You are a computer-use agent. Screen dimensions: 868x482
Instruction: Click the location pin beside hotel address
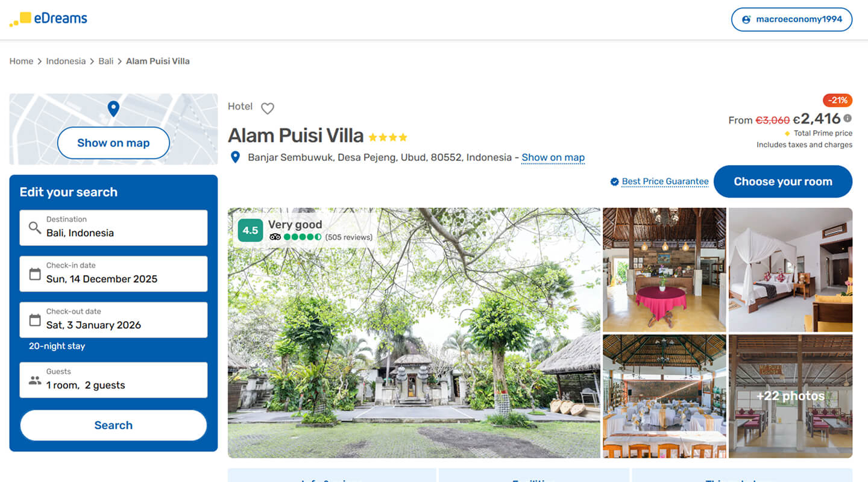pyautogui.click(x=236, y=157)
